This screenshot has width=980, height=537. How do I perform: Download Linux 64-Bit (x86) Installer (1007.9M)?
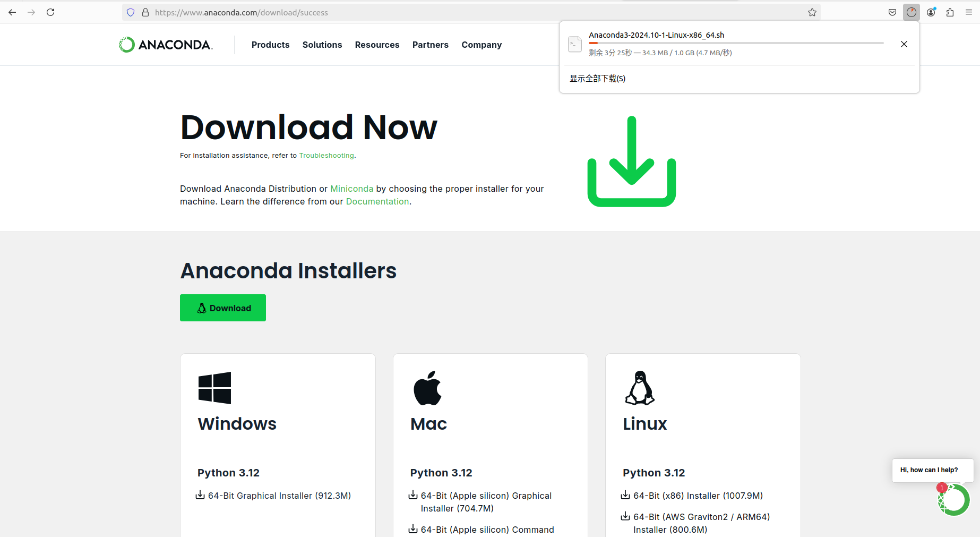698,496
